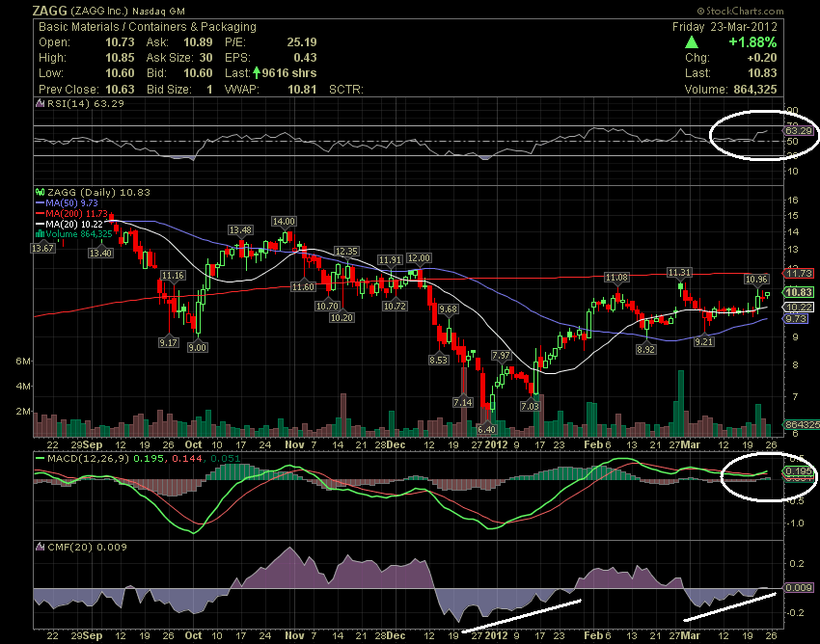The width and height of the screenshot is (820, 644).
Task: Click the 6.40 price low label
Action: pos(486,429)
